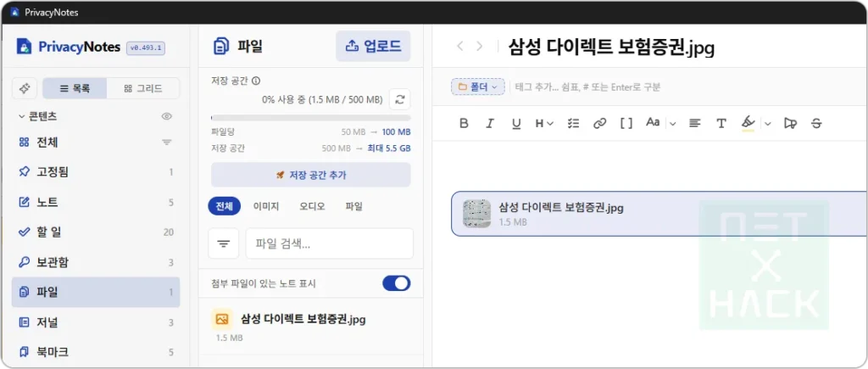
Task: Open the file filter icon beside search
Action: coord(224,243)
